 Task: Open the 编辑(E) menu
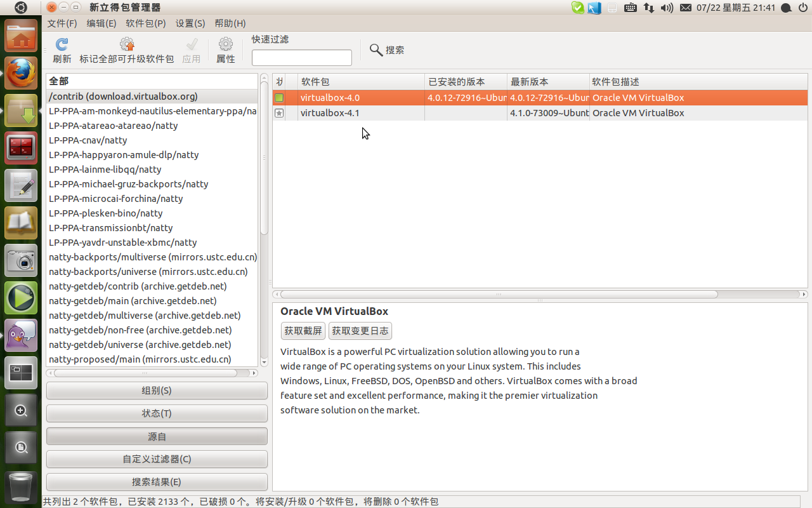pos(101,23)
